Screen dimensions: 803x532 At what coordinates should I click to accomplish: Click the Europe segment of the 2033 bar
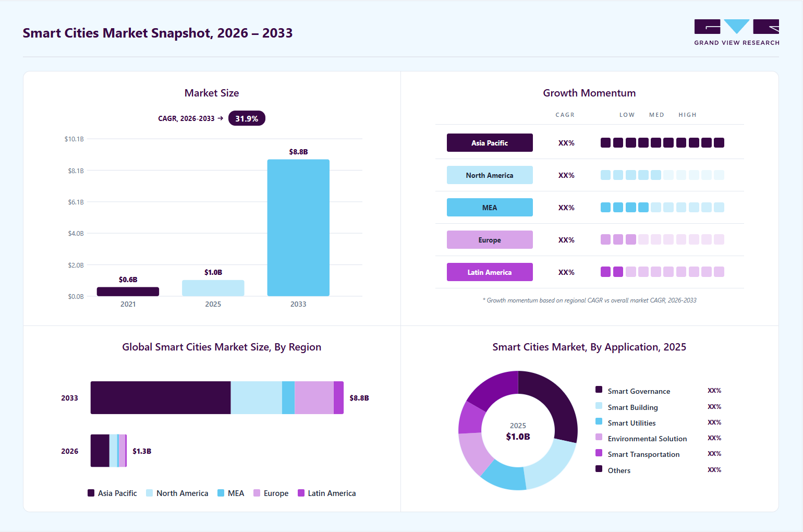[314, 398]
